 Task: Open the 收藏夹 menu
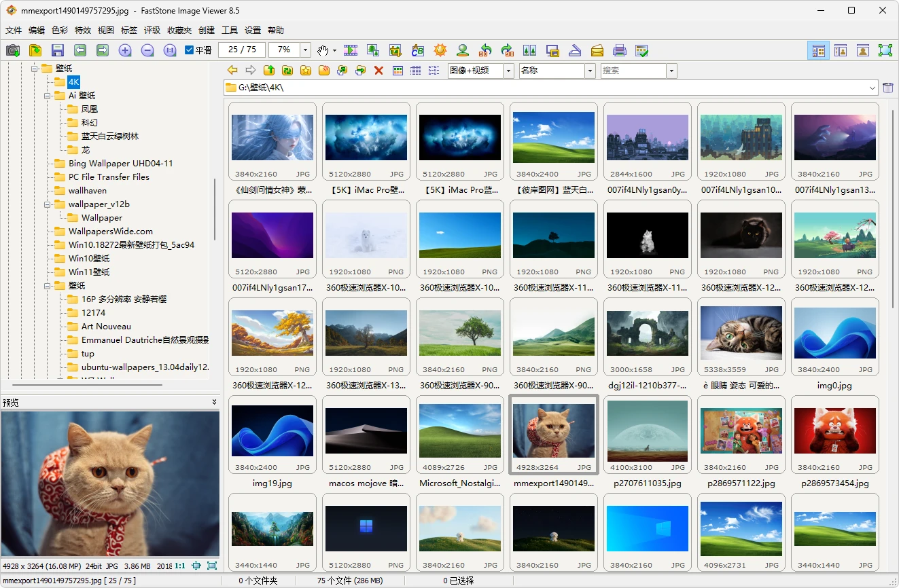click(179, 31)
